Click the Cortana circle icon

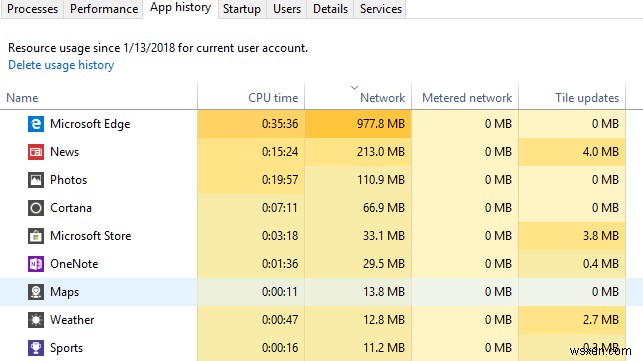tap(36, 208)
